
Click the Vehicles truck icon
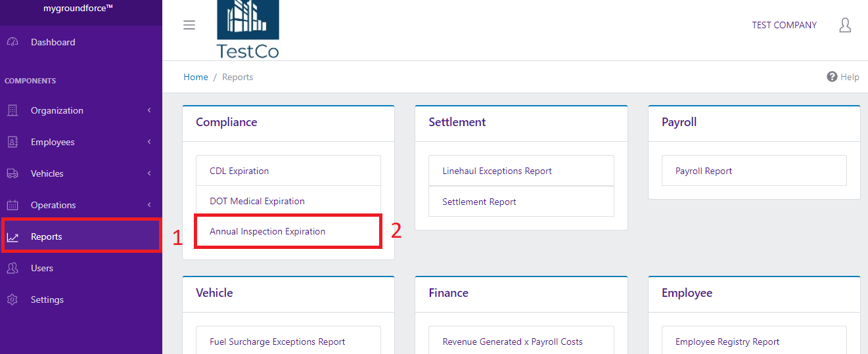click(x=12, y=173)
